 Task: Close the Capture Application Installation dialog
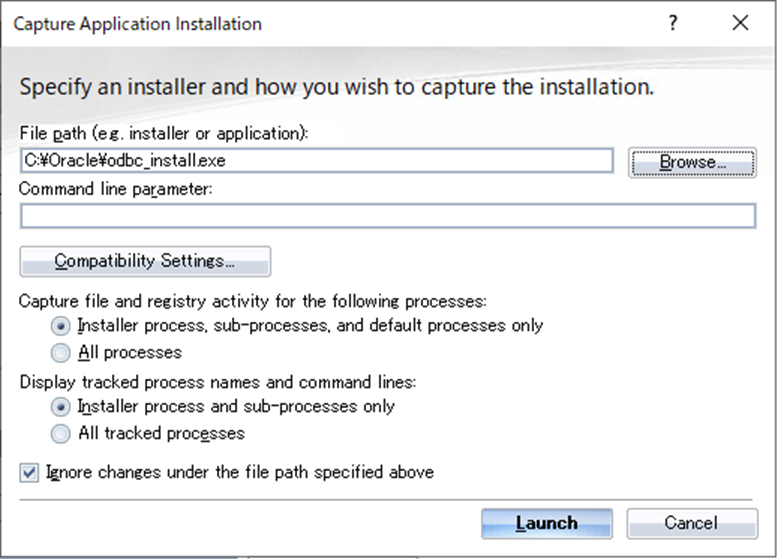tap(741, 23)
